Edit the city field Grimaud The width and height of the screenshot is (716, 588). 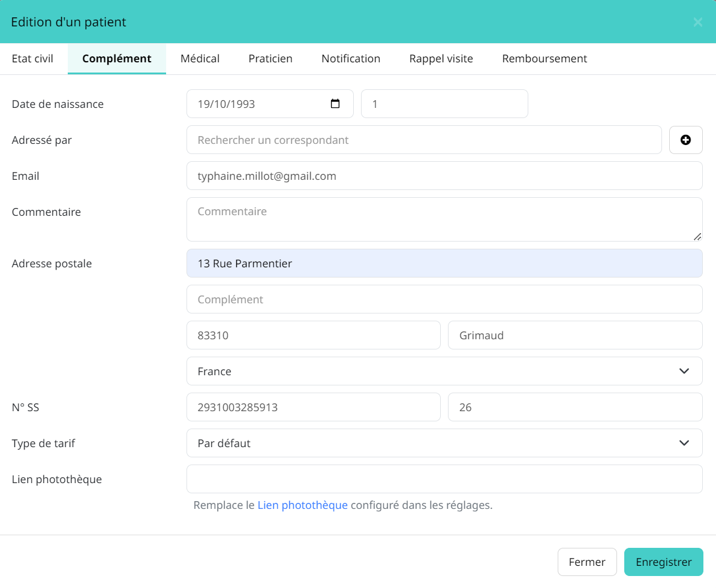[575, 335]
